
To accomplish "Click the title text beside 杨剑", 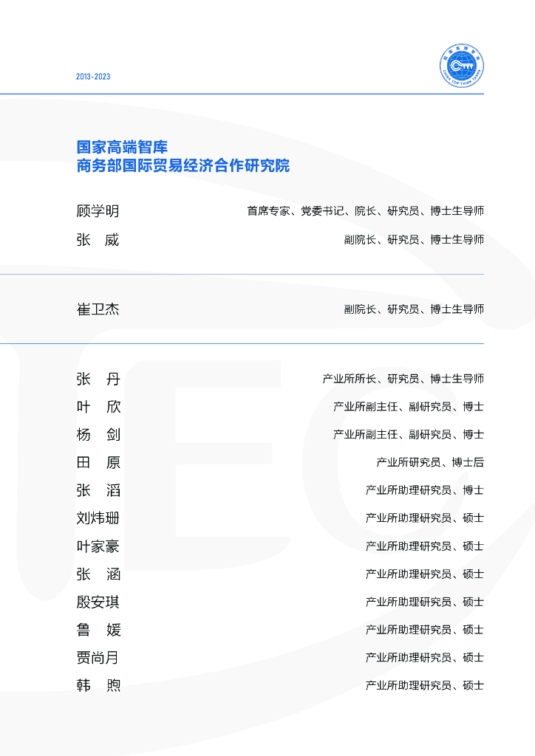I will [x=409, y=434].
